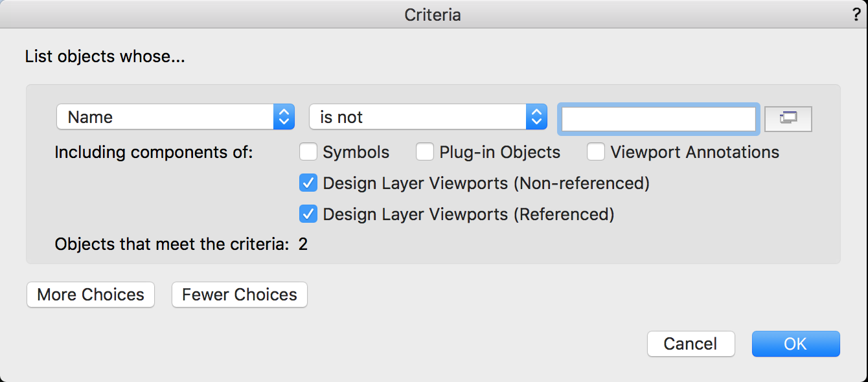Focus the empty name value text field
Screen dimensions: 868x382
pos(658,118)
